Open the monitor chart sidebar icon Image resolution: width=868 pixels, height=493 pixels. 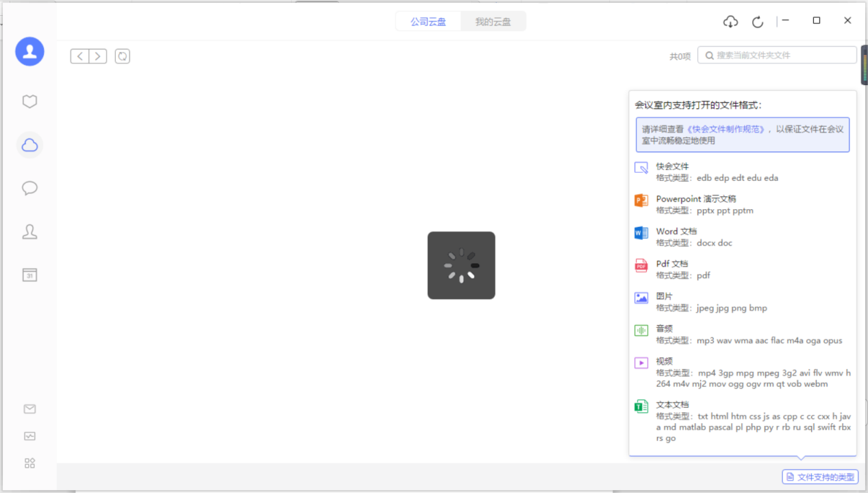(x=29, y=436)
